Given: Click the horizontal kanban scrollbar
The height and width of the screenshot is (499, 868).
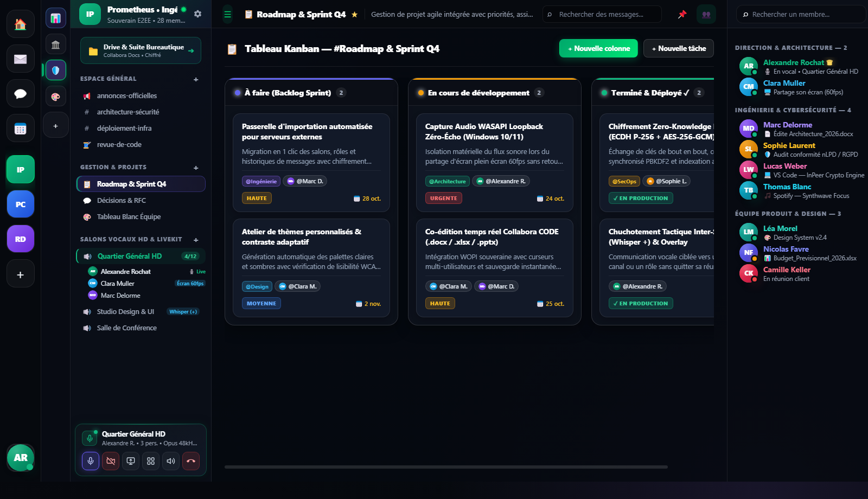Looking at the screenshot, I should pos(446,466).
